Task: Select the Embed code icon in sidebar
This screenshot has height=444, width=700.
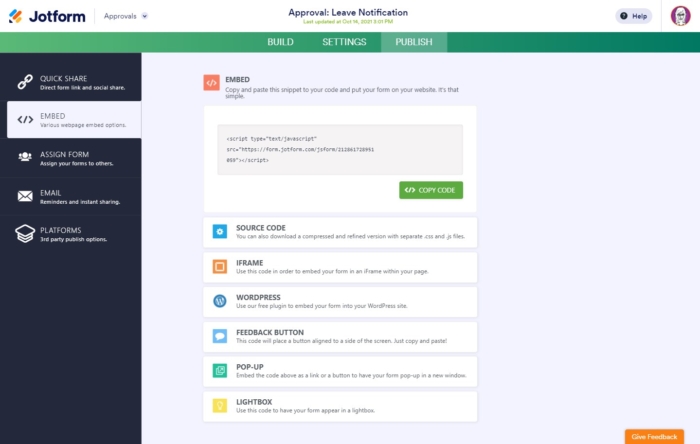Action: tap(25, 120)
